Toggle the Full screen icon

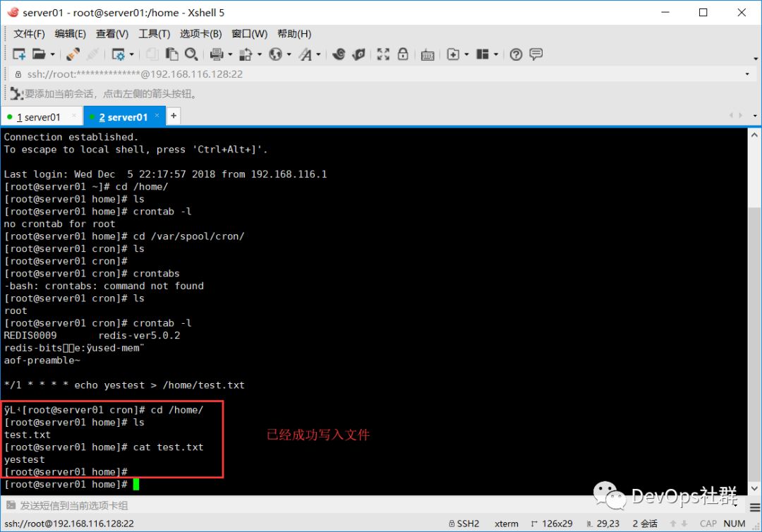(383, 54)
